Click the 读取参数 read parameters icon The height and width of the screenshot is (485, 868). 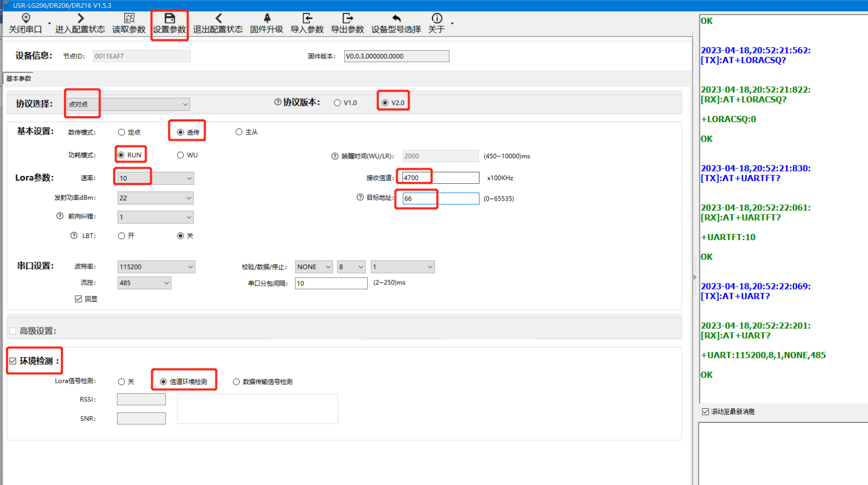coord(129,19)
